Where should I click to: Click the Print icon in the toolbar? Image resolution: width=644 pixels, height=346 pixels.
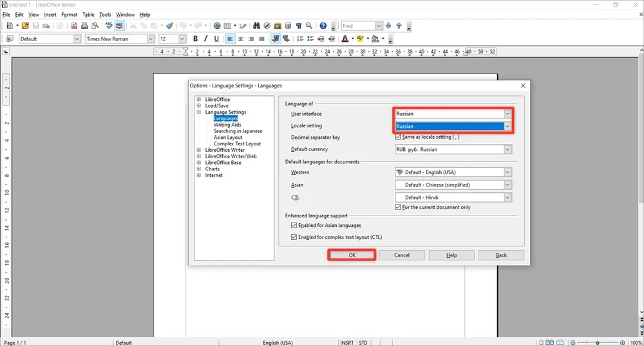[84, 26]
